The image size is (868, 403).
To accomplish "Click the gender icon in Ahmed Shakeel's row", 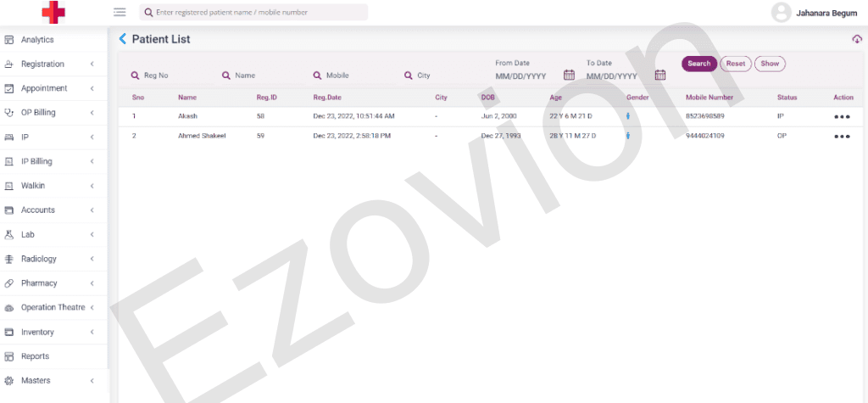I will (628, 136).
